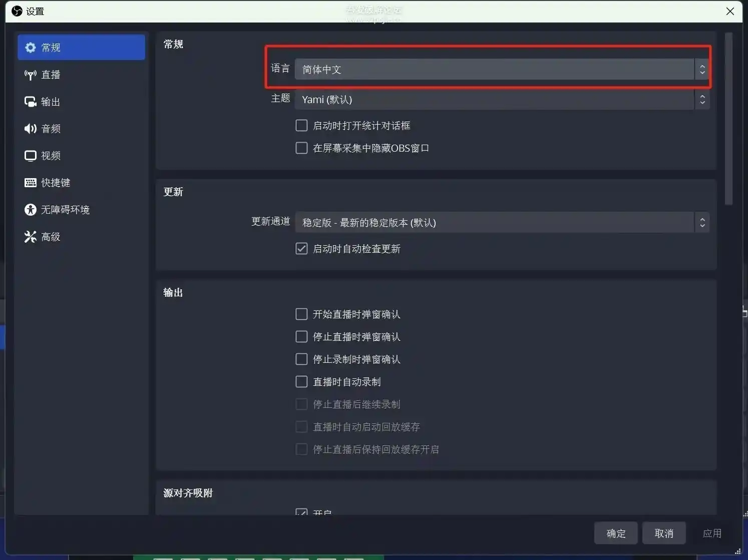Open the 输出 output settings section
Image resolution: width=748 pixels, height=560 pixels.
51,102
